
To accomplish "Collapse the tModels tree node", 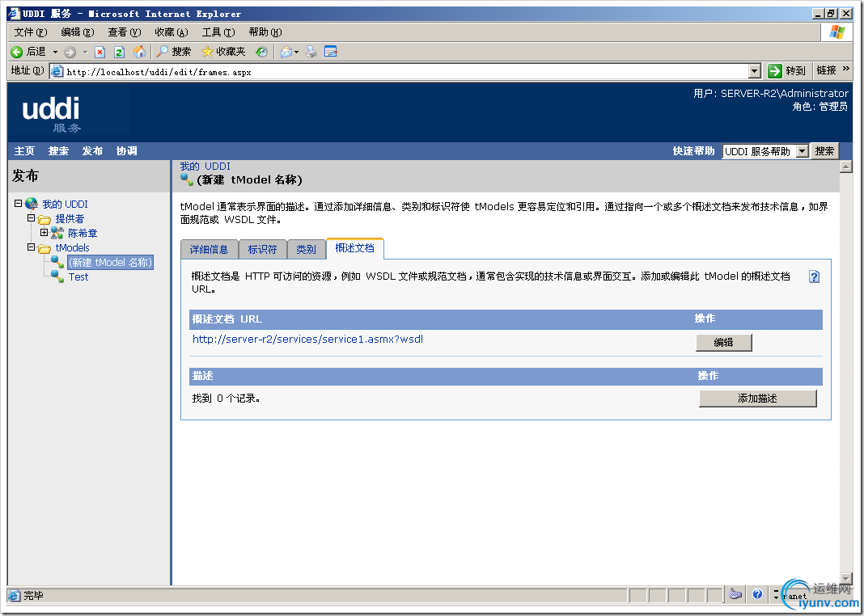I will pyautogui.click(x=32, y=247).
